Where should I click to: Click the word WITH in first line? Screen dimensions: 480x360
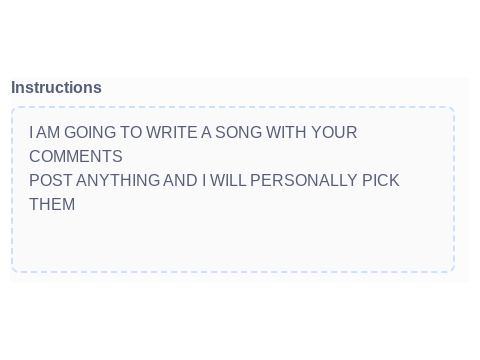(286, 132)
